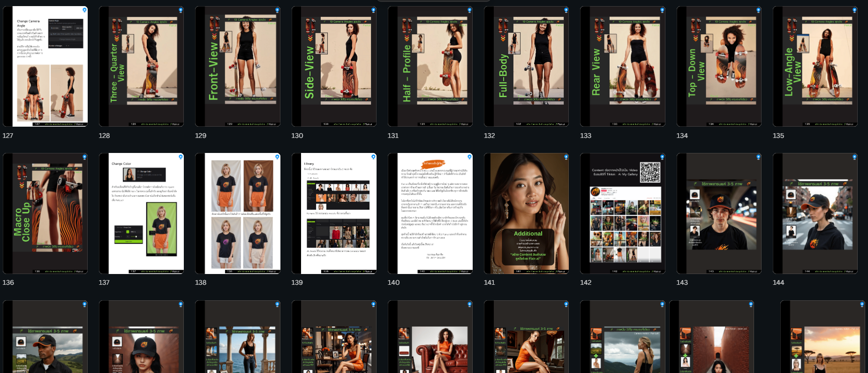Open the Half-Profile page thumbnail
Viewport: 868px width, 373px height.
point(430,66)
